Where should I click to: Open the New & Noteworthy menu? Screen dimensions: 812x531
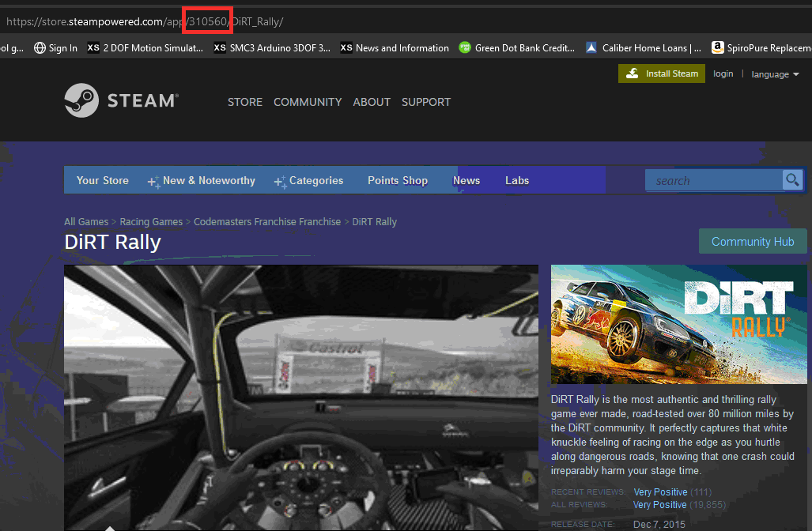point(209,181)
